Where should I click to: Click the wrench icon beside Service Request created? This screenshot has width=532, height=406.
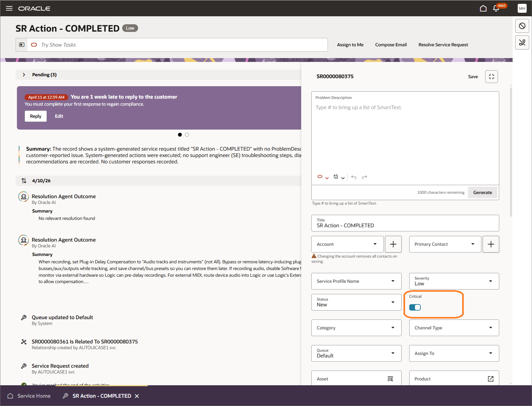click(24, 366)
